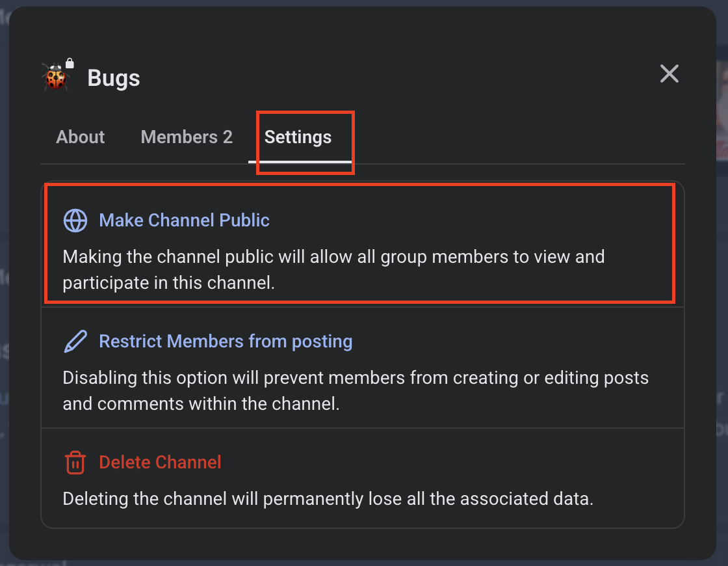Click the Make Channel Public link

(x=184, y=221)
